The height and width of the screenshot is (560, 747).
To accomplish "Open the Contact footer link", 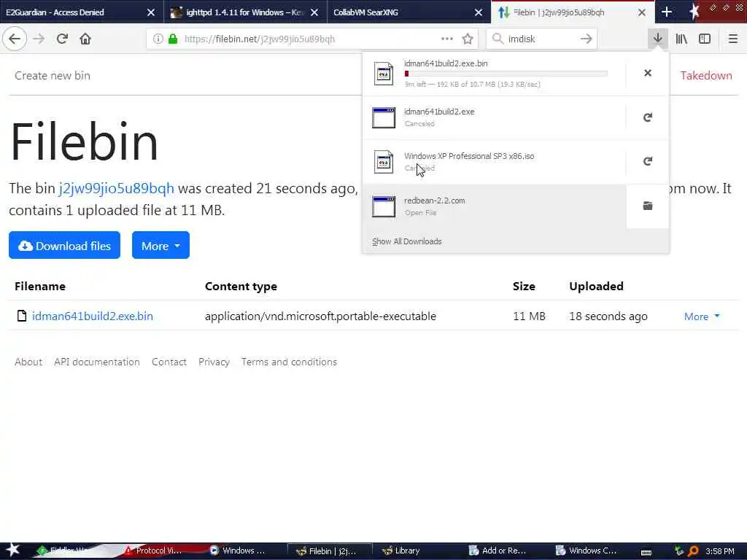I will (x=169, y=362).
